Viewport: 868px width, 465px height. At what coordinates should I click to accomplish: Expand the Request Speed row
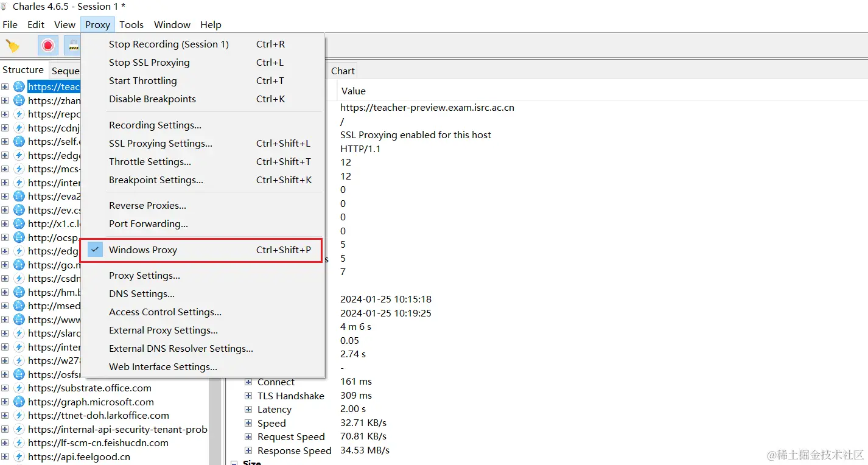coord(248,437)
